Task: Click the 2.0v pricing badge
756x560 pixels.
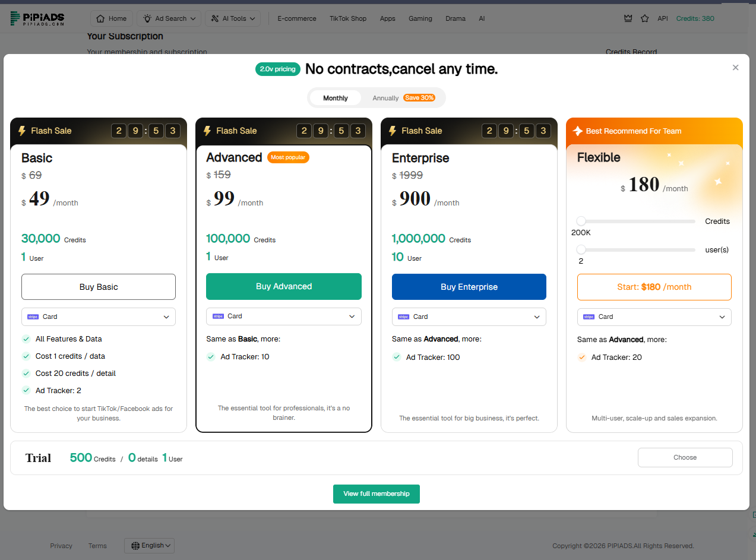Action: (x=277, y=69)
